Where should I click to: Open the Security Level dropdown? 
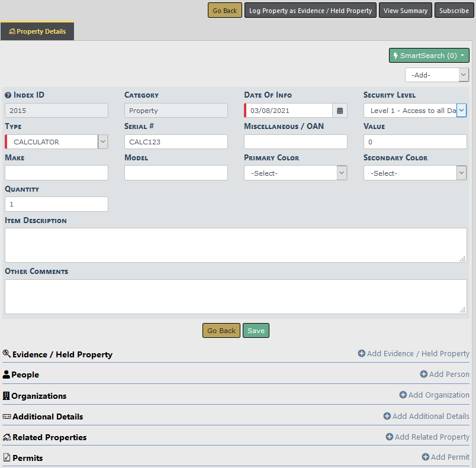click(x=414, y=111)
